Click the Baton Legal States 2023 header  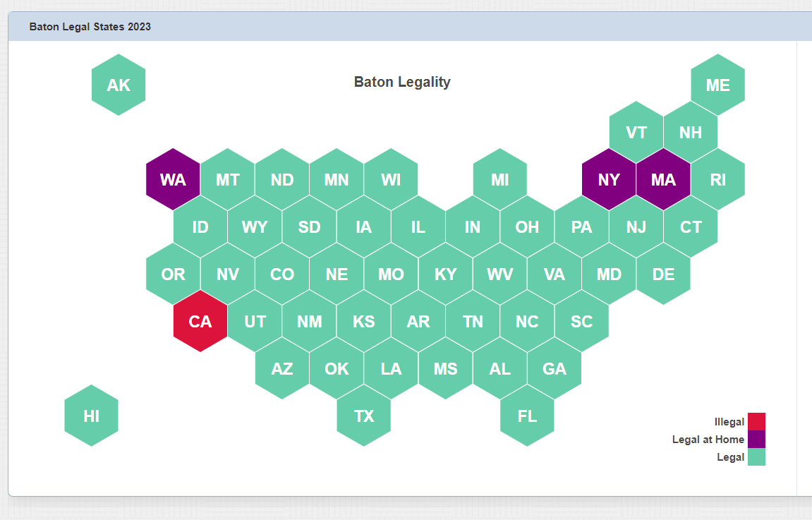[x=90, y=27]
